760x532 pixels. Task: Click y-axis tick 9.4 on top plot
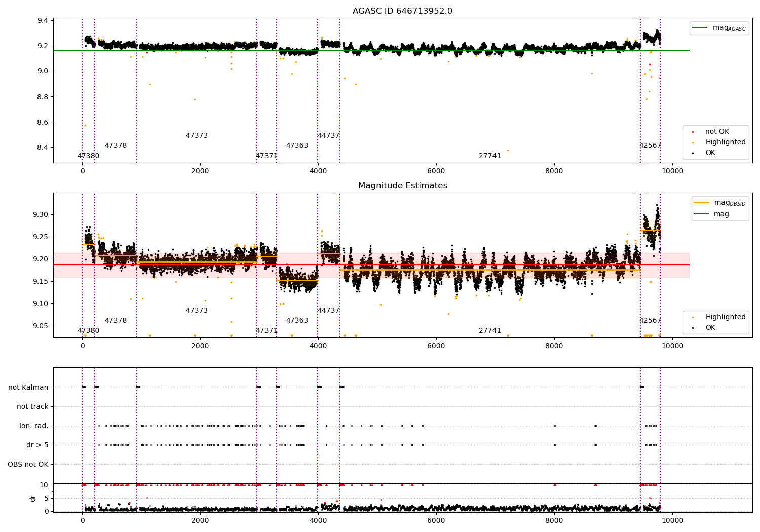click(x=43, y=21)
